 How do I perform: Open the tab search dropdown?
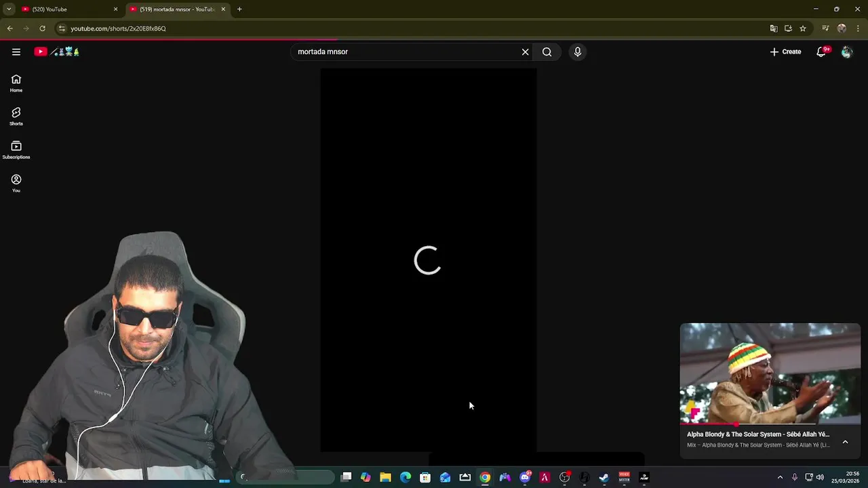pyautogui.click(x=9, y=9)
